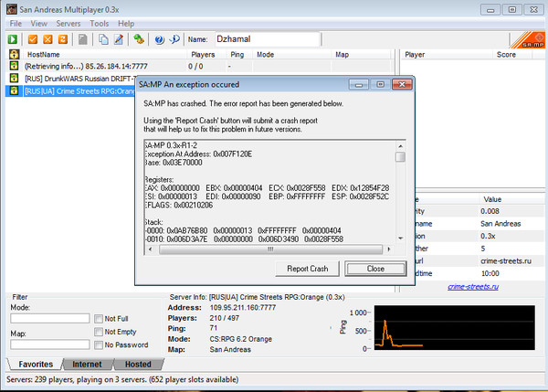Image resolution: width=548 pixels, height=392 pixels.
Task: Click the Copy server info icon
Action: (103, 39)
